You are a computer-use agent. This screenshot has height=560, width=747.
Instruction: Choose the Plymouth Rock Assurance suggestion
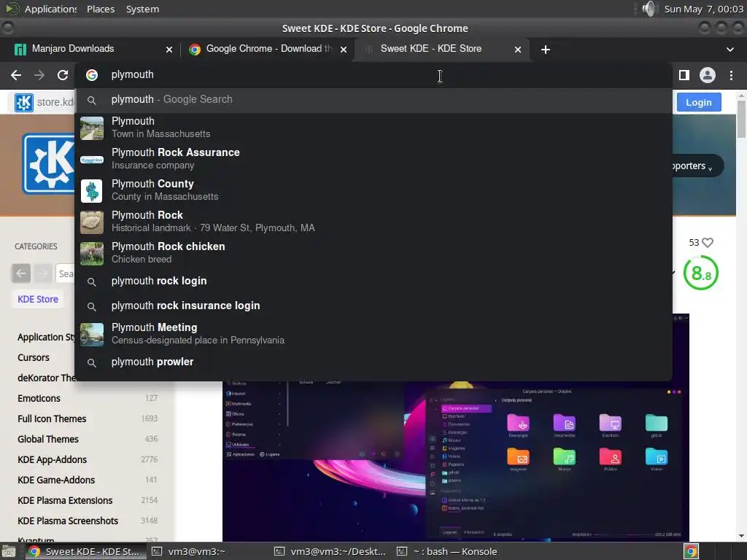373,158
